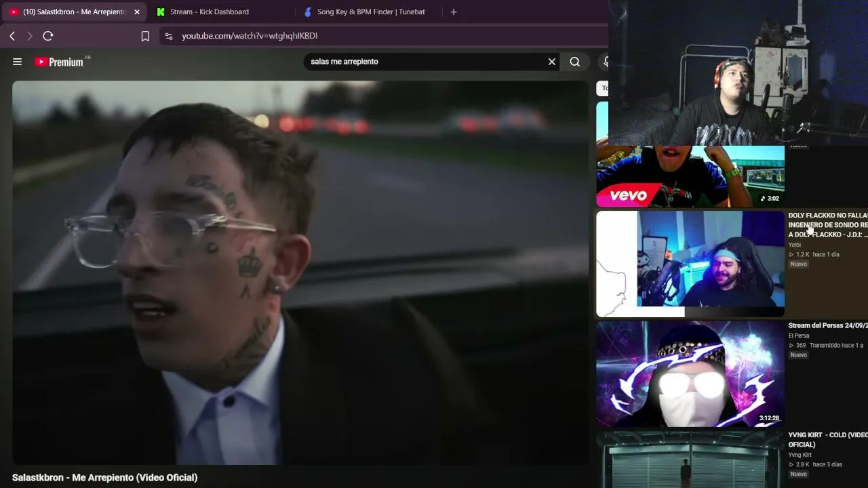Open the DOLY FLACKKO video thumbnail
The height and width of the screenshot is (488, 868).
690,264
